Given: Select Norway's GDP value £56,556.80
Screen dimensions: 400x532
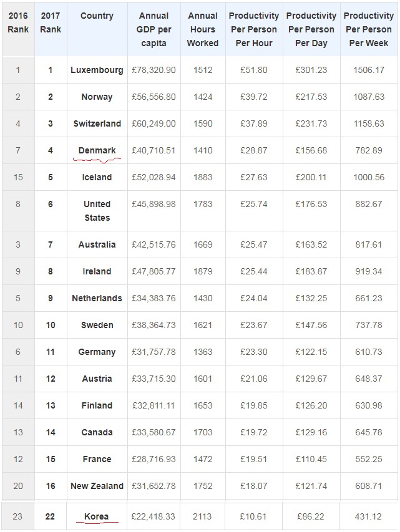Looking at the screenshot, I should [x=154, y=97].
